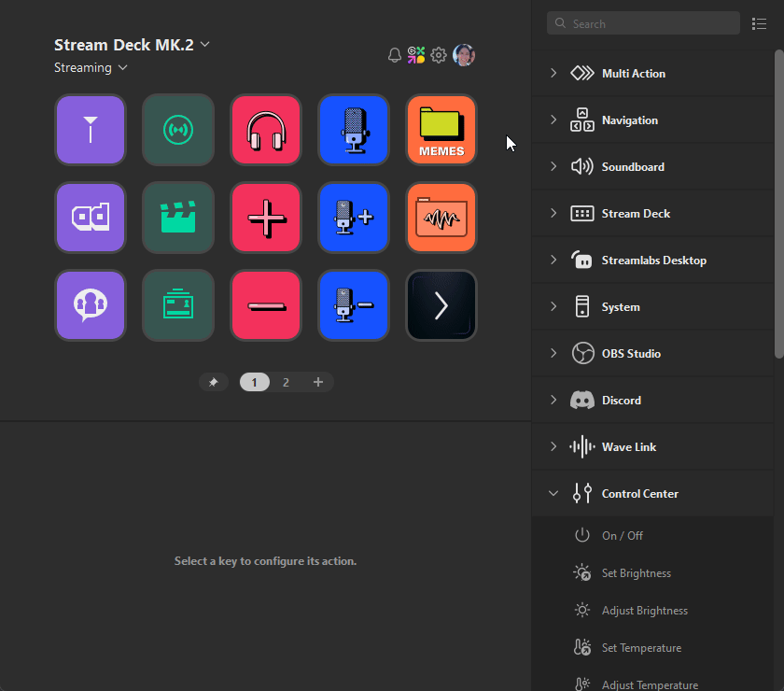Add a new page with plus
784x691 pixels.
(318, 382)
